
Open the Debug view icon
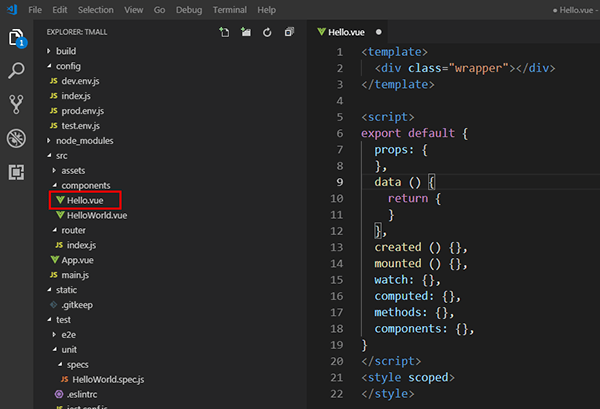(16, 138)
